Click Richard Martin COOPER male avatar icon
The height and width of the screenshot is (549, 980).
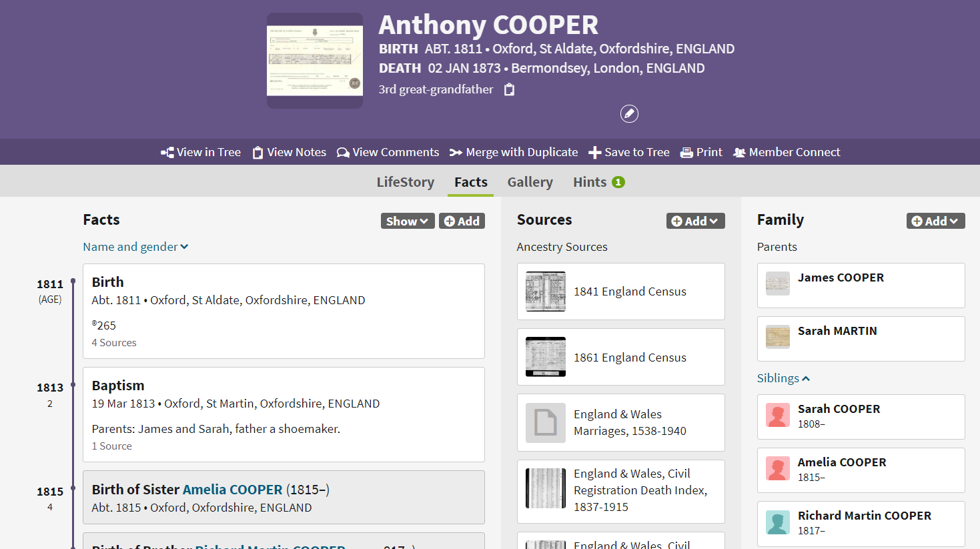(x=778, y=522)
